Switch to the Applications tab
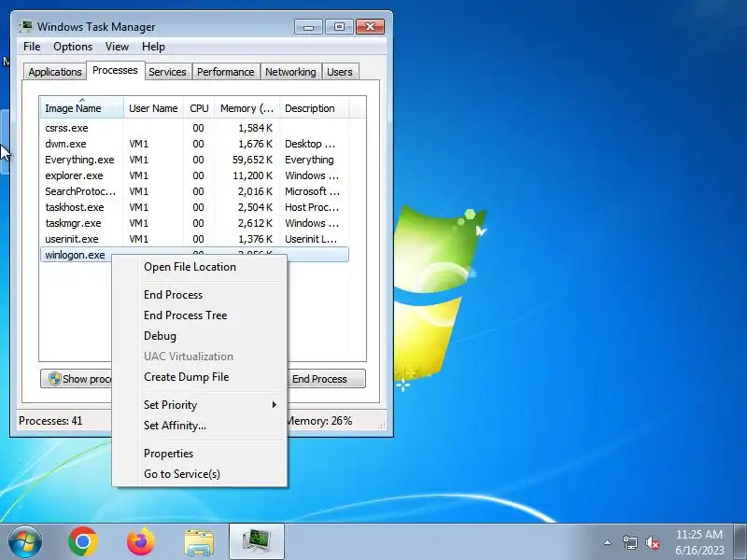Screen dimensions: 747x560 click(x=55, y=72)
